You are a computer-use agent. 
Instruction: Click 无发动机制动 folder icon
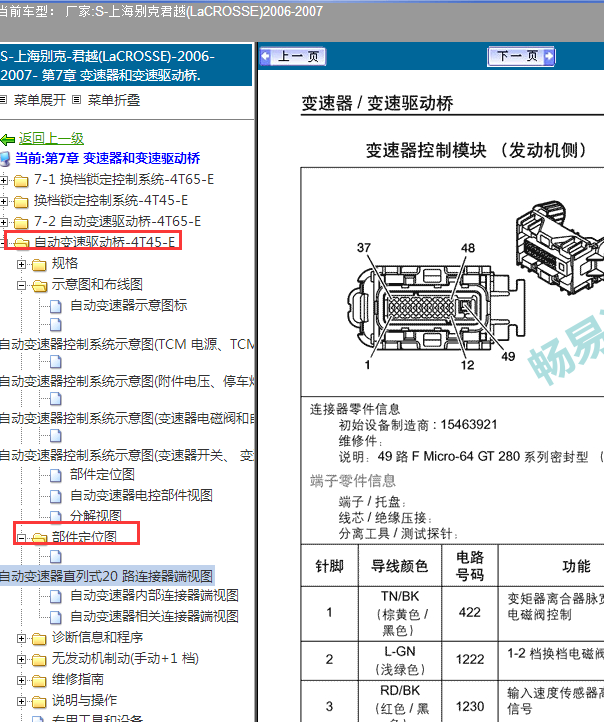[39, 660]
